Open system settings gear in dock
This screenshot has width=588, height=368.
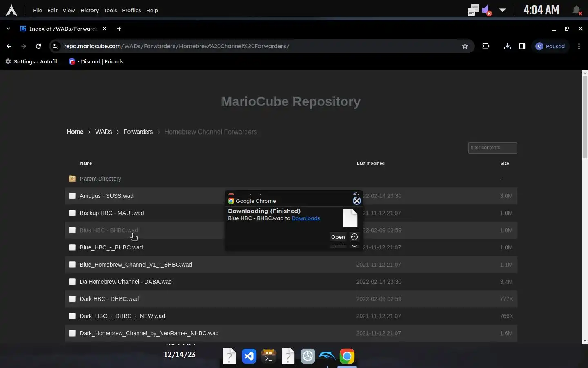[x=308, y=356]
